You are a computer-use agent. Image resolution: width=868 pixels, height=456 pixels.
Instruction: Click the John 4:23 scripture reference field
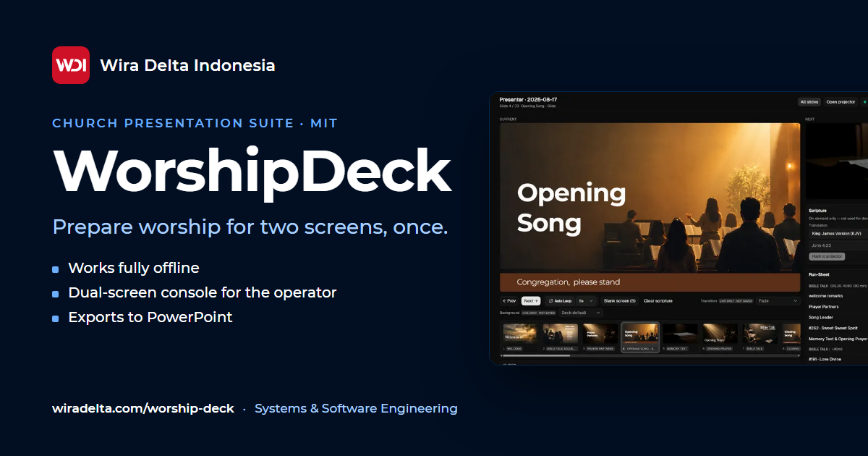click(838, 245)
